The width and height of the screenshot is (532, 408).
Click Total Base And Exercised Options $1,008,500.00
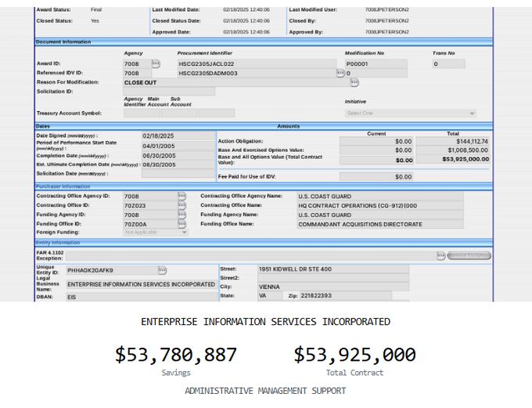(x=453, y=150)
